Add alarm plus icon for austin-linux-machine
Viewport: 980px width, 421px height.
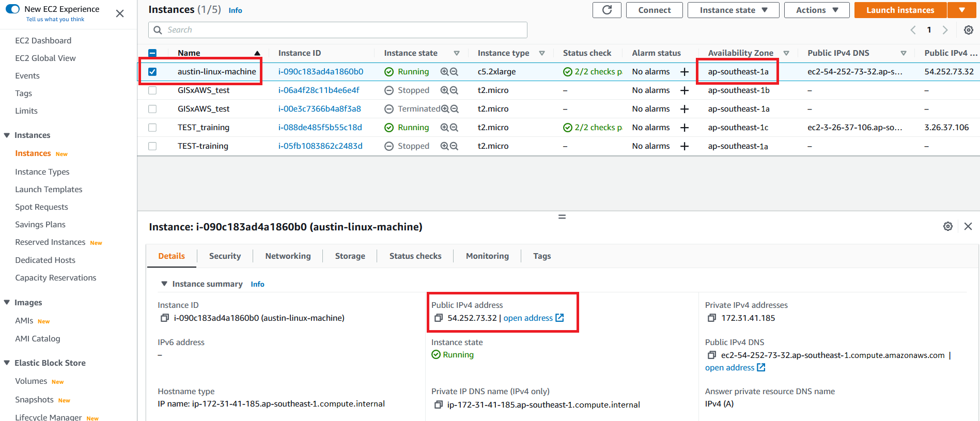tap(685, 72)
